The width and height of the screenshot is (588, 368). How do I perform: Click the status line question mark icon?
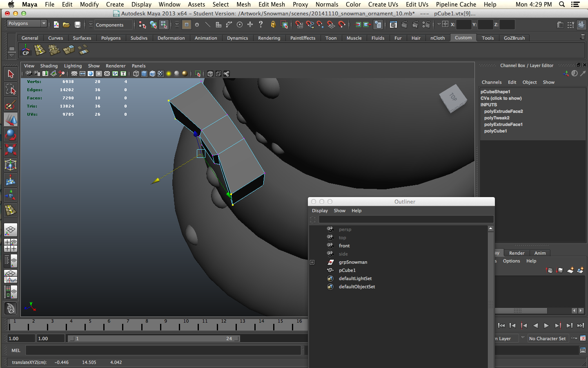[261, 25]
